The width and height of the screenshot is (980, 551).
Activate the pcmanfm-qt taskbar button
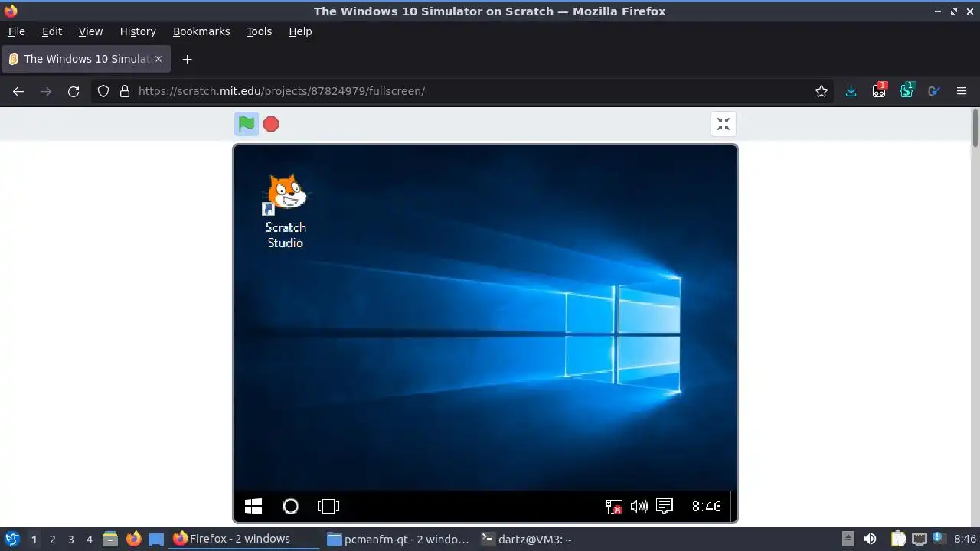pyautogui.click(x=397, y=539)
